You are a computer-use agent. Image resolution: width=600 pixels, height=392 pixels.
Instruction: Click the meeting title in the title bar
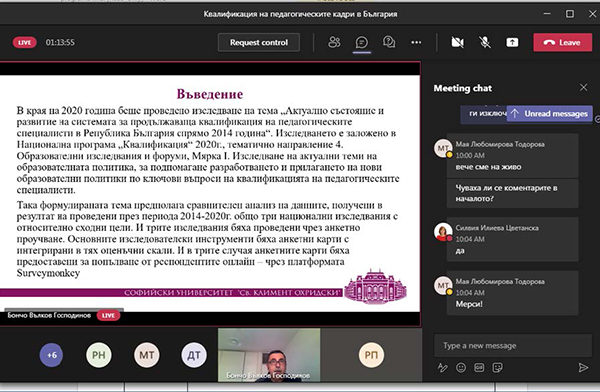(300, 14)
